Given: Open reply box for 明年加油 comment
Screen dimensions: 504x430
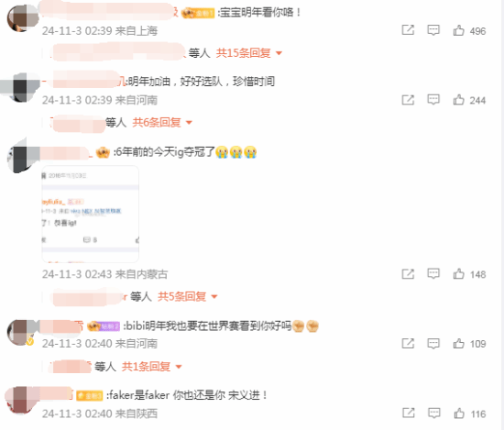Looking at the screenshot, I should (x=433, y=100).
